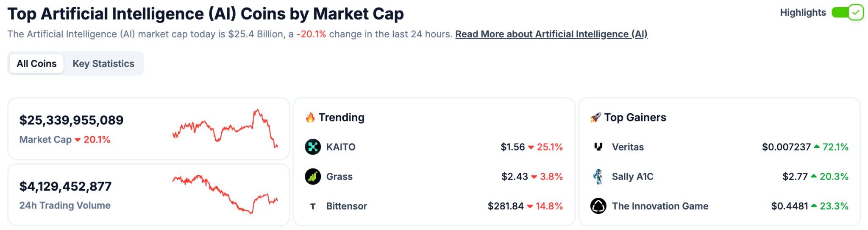868x230 pixels.
Task: Click the Grass coin logo icon
Action: pyautogui.click(x=313, y=177)
